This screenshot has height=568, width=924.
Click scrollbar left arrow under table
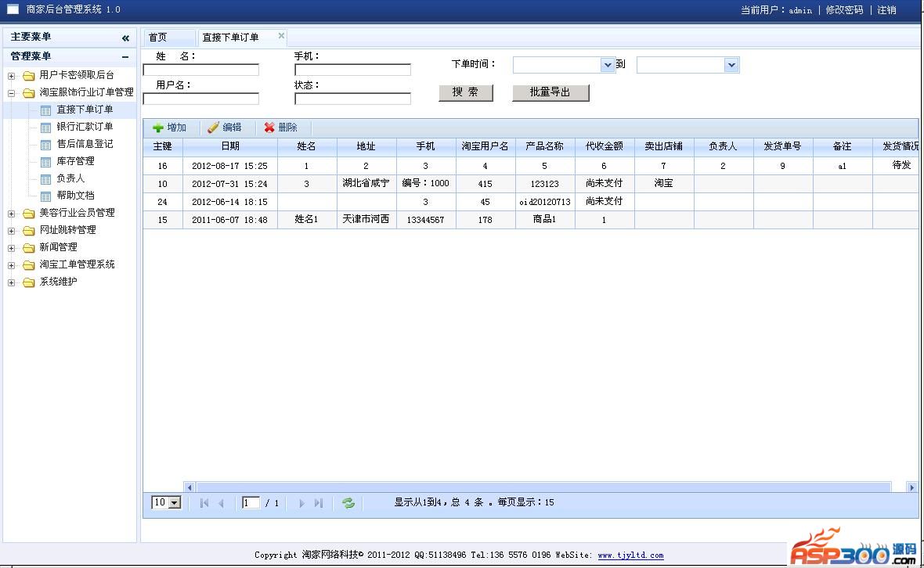click(x=189, y=487)
